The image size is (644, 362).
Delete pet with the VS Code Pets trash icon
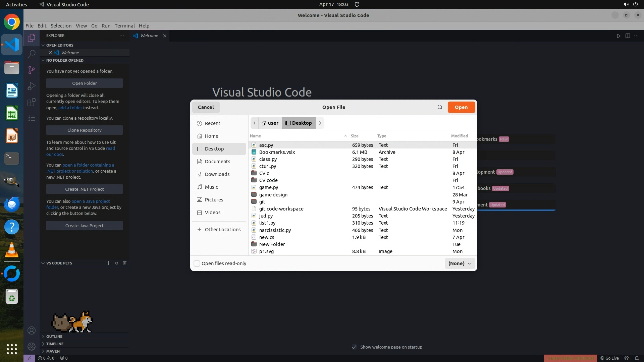click(x=125, y=263)
